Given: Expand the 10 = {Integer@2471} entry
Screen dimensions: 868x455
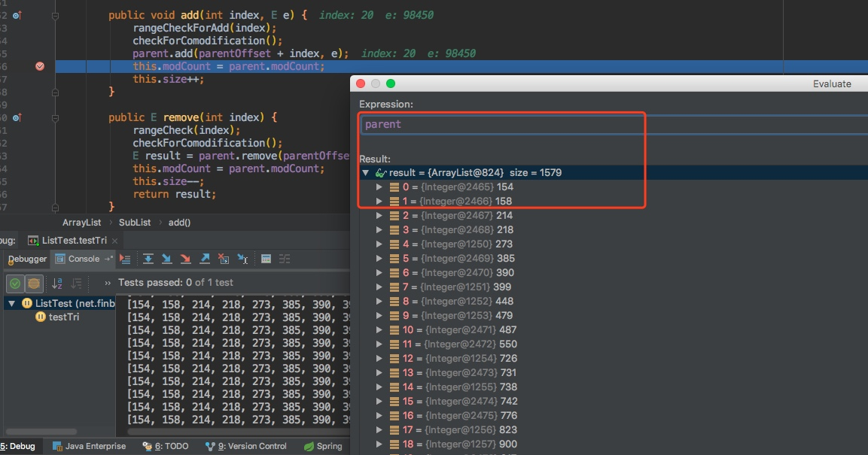Looking at the screenshot, I should click(379, 329).
